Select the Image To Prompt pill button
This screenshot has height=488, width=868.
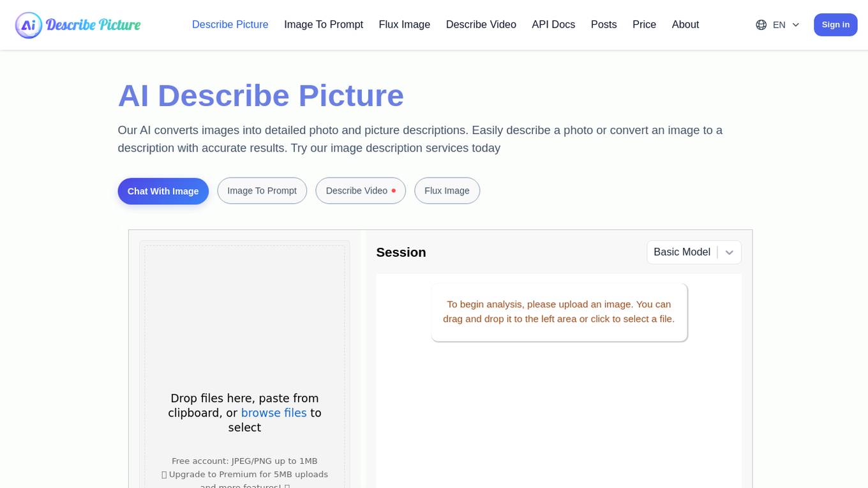click(262, 190)
